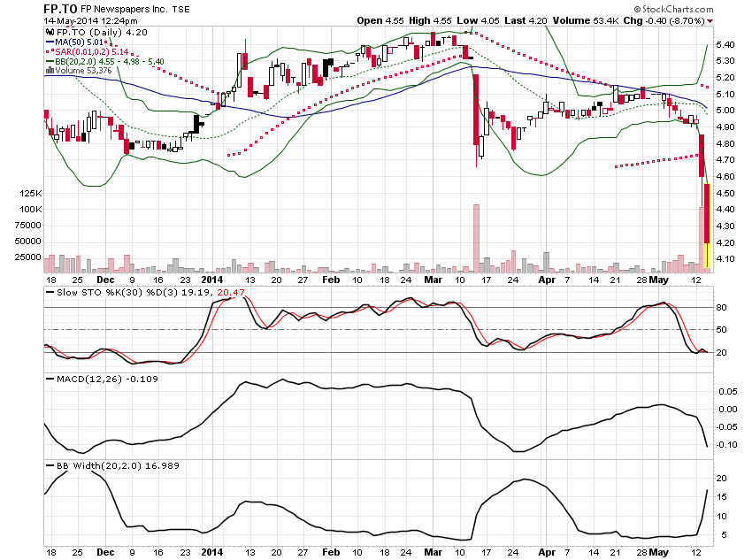The height and width of the screenshot is (560, 752).
Task: Click the 80 level on the stochastic axis
Action: click(x=721, y=307)
